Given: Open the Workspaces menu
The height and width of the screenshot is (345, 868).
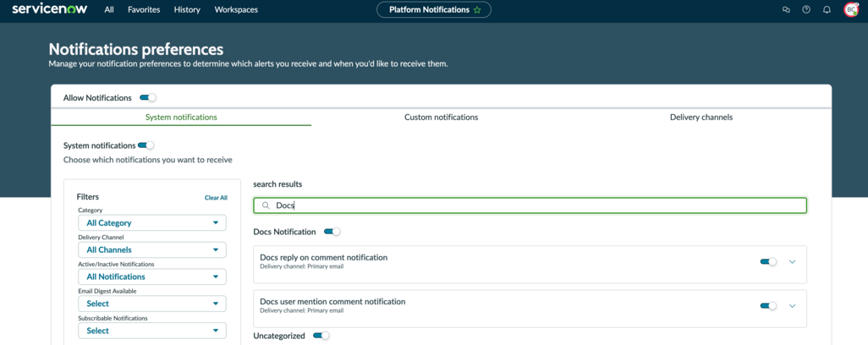Looking at the screenshot, I should [x=236, y=9].
